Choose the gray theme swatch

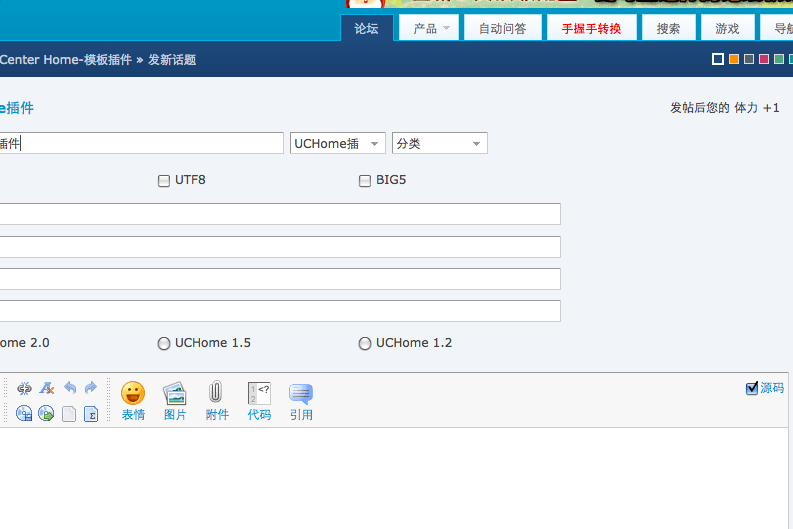(x=749, y=59)
